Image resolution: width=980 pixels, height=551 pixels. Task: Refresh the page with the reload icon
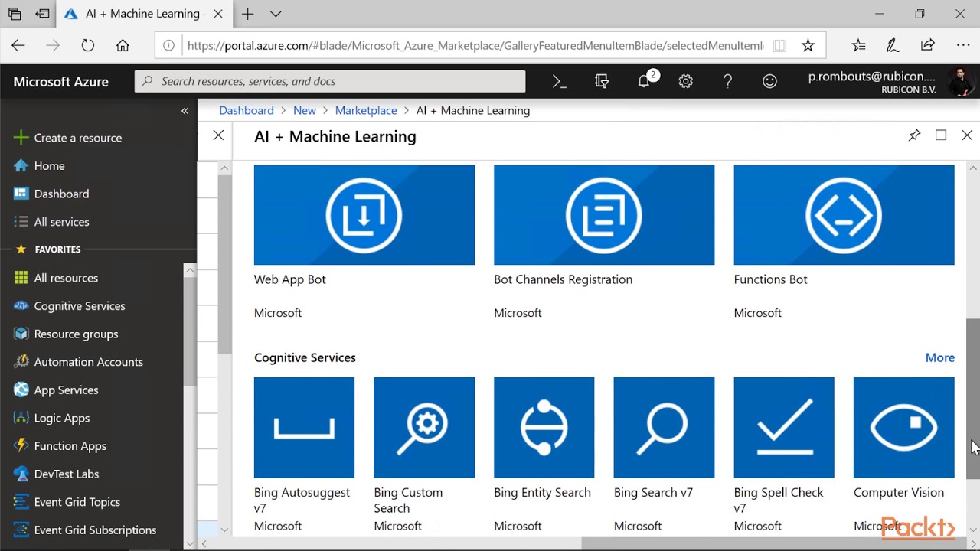[88, 45]
